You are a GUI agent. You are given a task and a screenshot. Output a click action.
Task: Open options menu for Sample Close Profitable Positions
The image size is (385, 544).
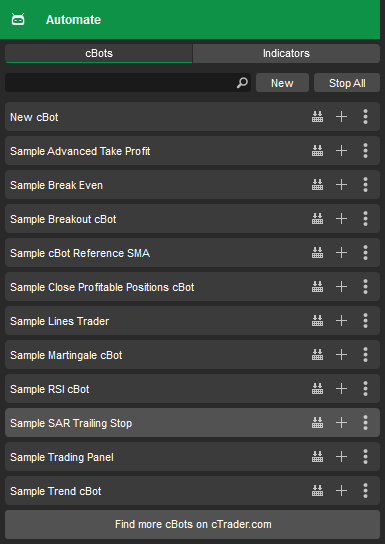[x=365, y=287]
